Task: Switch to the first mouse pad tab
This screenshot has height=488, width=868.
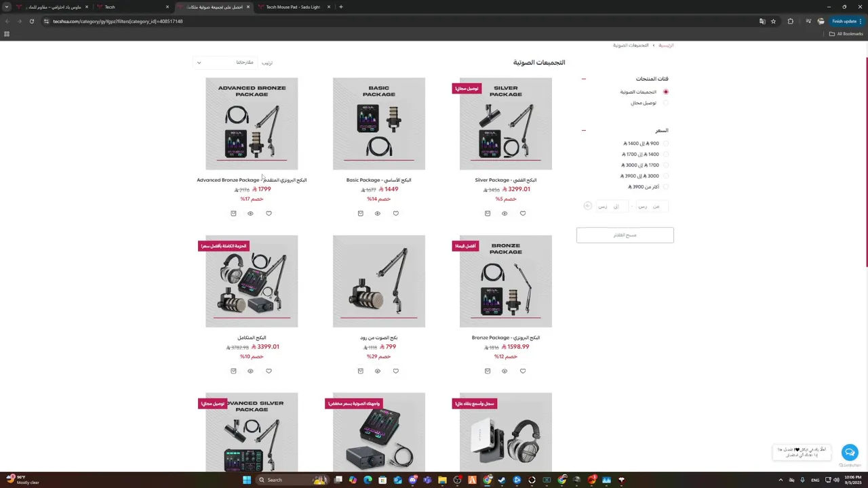Action: tap(52, 7)
